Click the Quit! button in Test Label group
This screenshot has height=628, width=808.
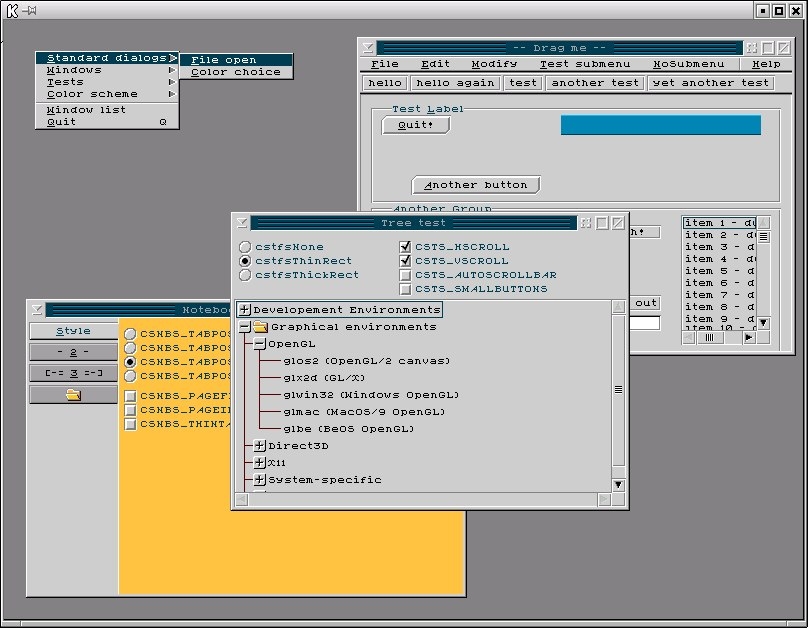[415, 125]
